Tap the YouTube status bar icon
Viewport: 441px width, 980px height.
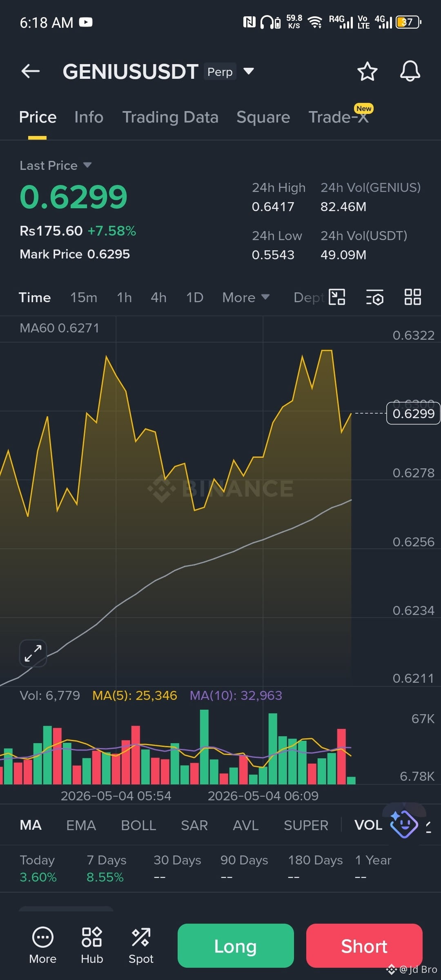click(86, 22)
